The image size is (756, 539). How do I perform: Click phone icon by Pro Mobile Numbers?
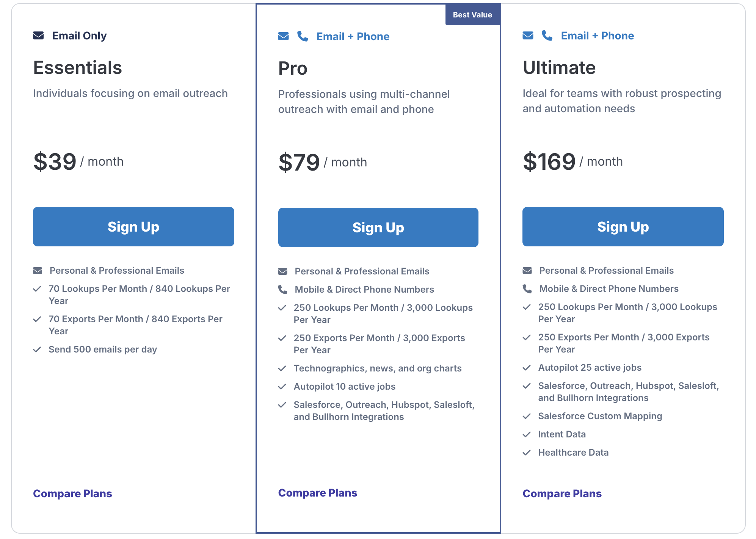pos(283,290)
